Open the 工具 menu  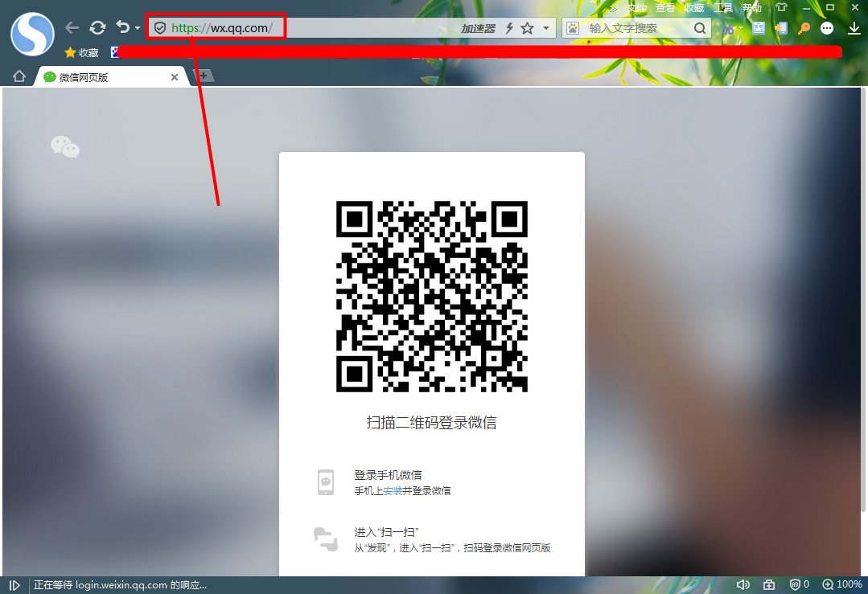coord(723,8)
